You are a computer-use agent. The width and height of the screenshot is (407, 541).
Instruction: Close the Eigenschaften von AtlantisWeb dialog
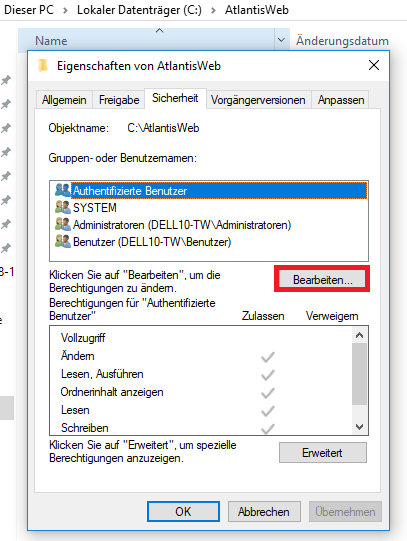[x=374, y=65]
